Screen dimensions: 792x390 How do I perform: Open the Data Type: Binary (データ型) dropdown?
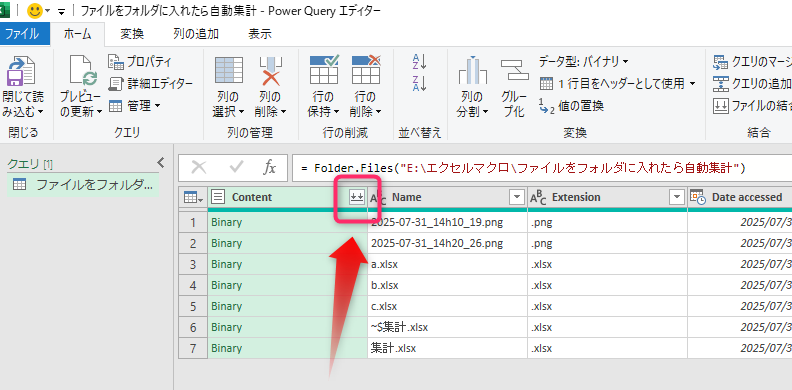pos(583,62)
